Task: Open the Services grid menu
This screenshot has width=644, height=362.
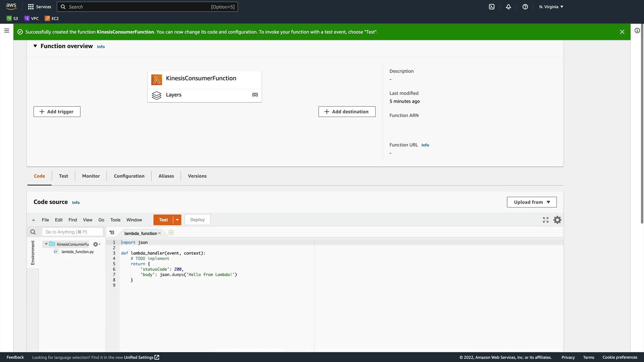Action: [x=40, y=7]
